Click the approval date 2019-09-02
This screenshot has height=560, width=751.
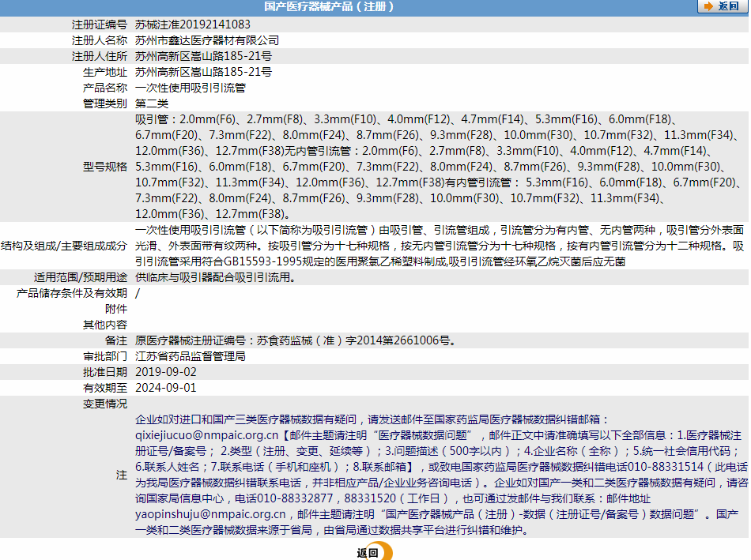point(166,372)
